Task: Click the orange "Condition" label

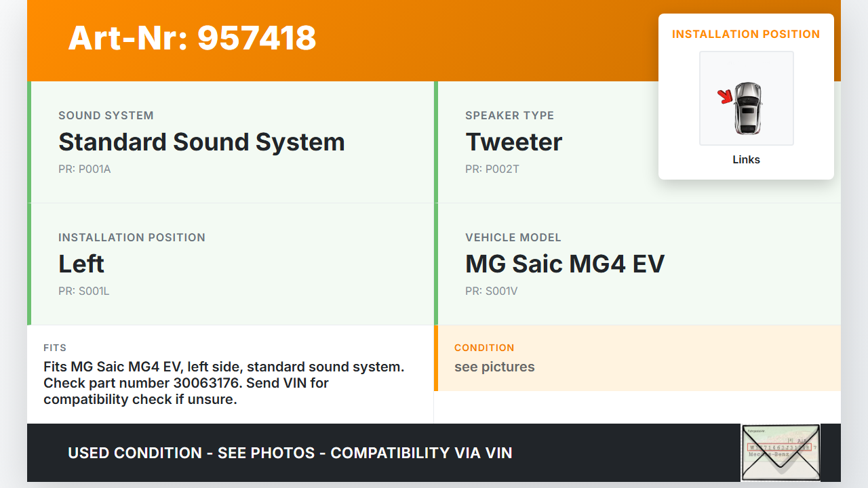Action: pos(484,348)
